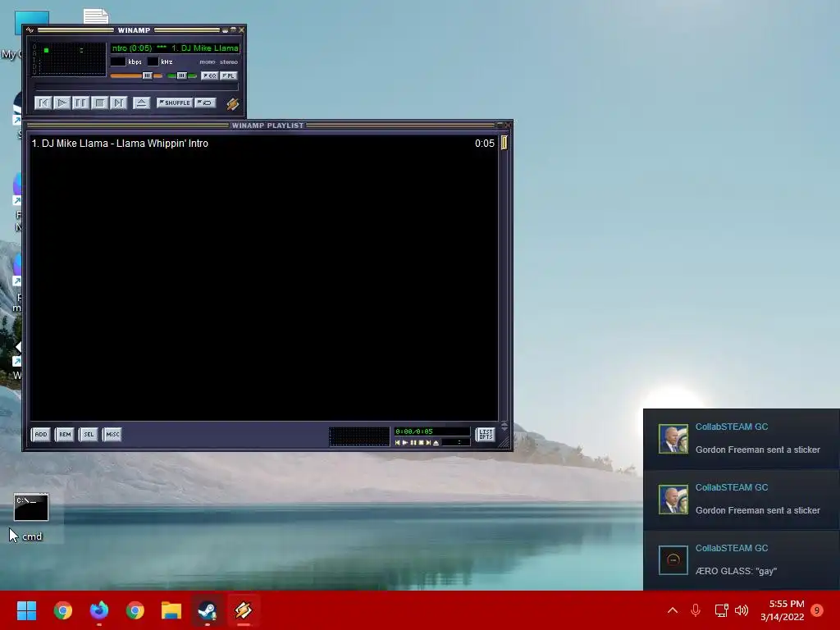This screenshot has height=630, width=840.
Task: Click the playlist scroll up arrow
Action: coord(504,424)
